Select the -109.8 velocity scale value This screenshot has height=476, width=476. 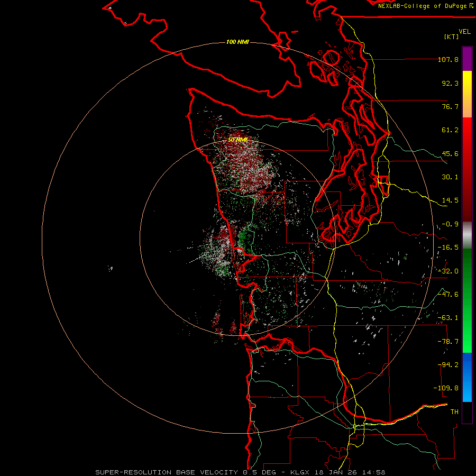446,388
